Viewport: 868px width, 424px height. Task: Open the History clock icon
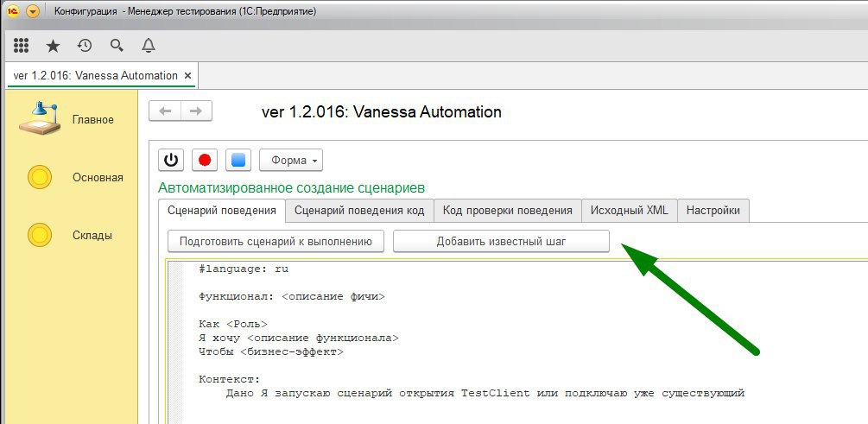pos(84,46)
